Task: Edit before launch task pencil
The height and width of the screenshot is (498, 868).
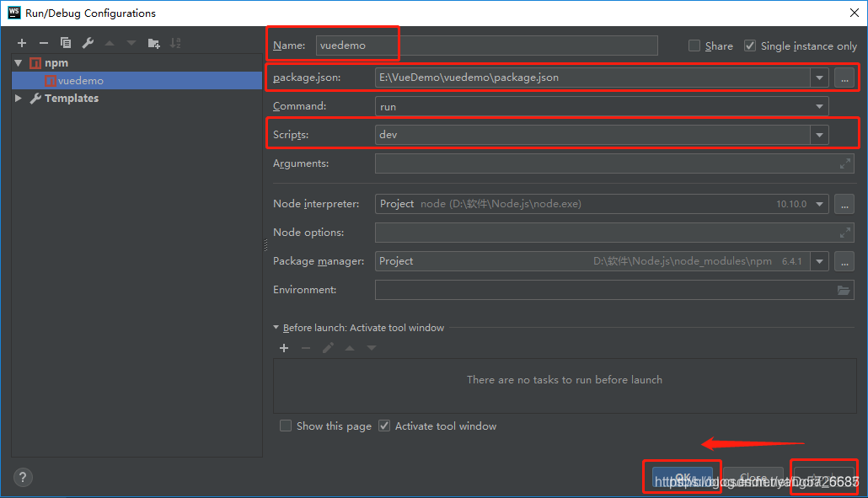Action: pyautogui.click(x=328, y=348)
